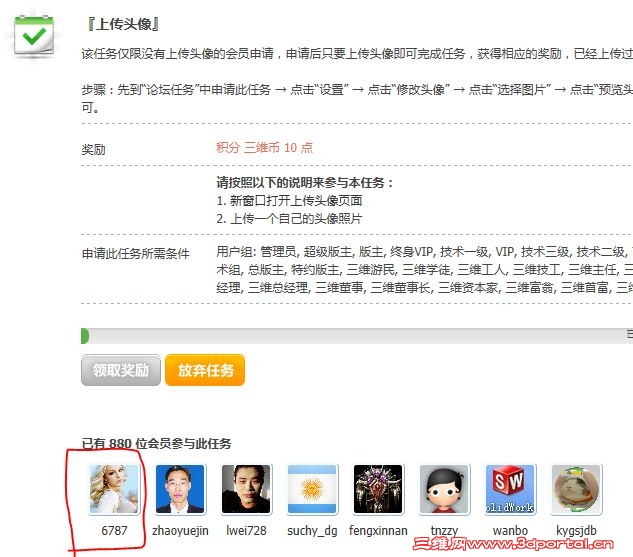Select the Argentina flag avatar of suchy_dg
This screenshot has width=633, height=557.
(x=312, y=489)
